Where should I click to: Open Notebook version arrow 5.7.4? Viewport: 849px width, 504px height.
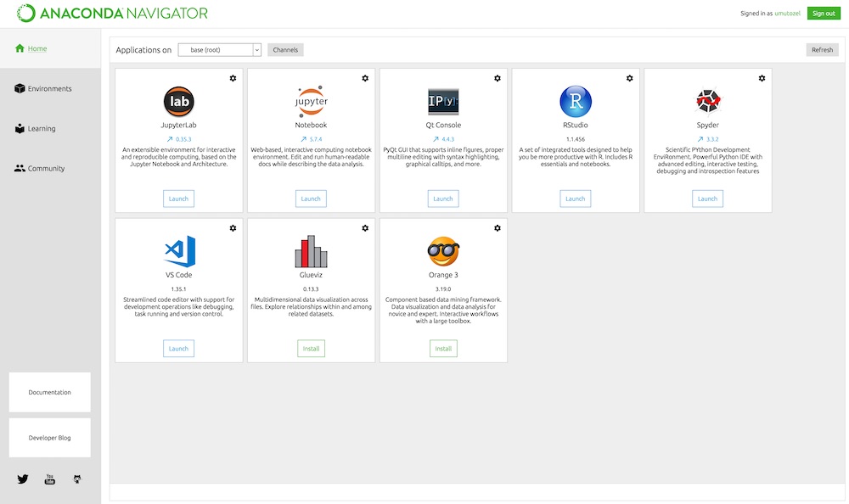(311, 139)
